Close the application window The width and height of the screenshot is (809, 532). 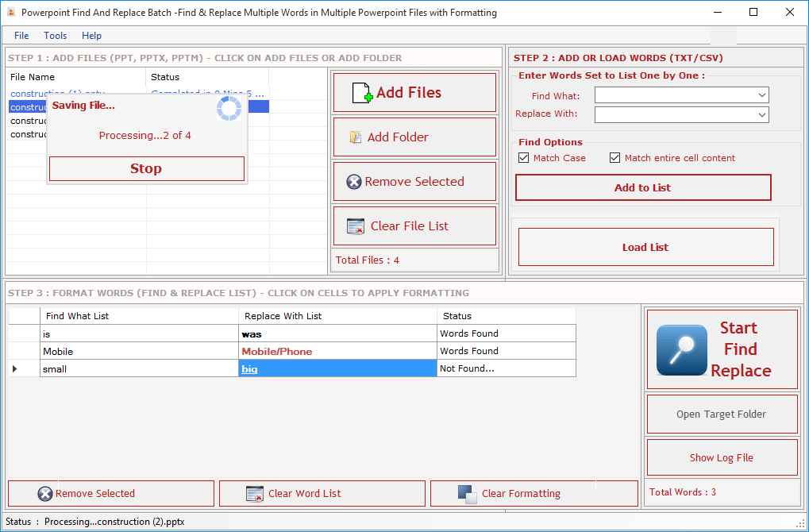click(790, 12)
